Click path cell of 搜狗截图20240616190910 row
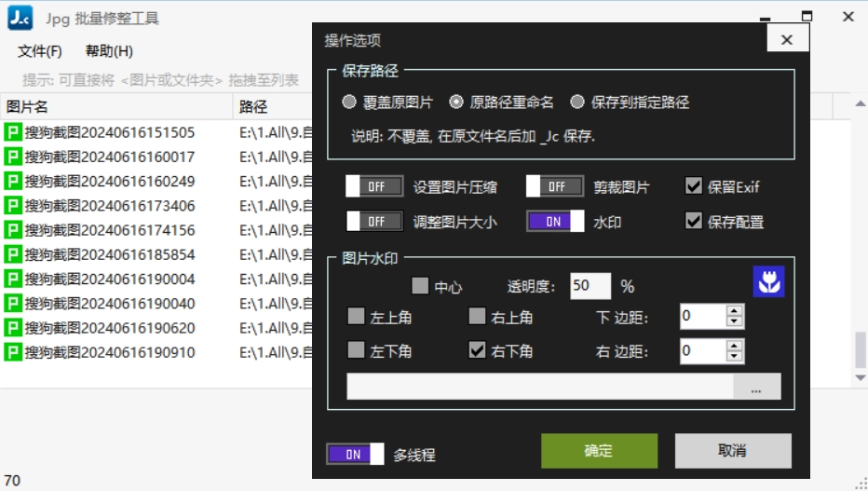 [276, 352]
